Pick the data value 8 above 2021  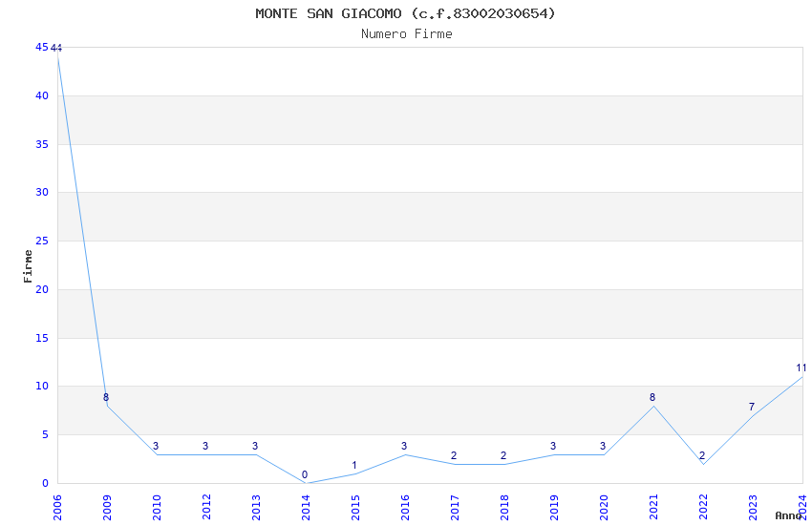coord(653,398)
